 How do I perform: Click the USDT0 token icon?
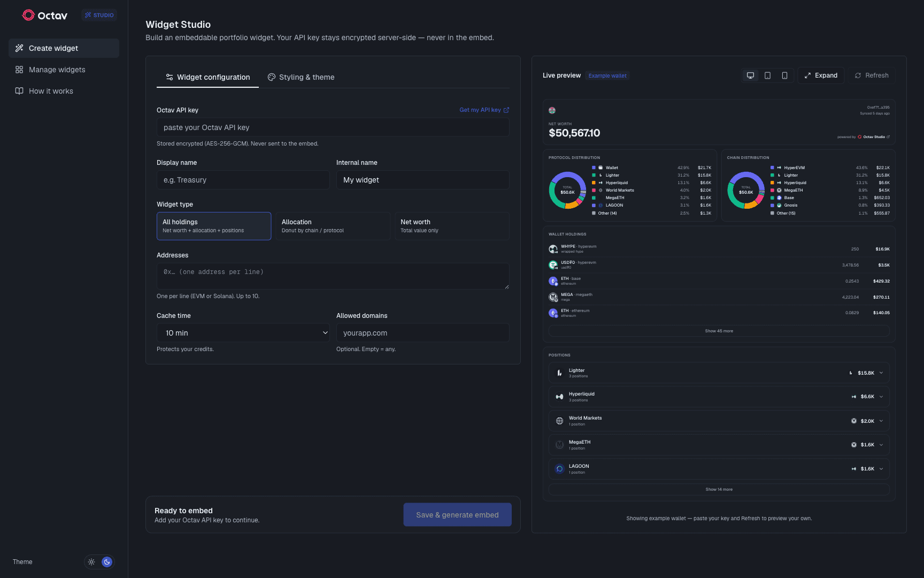553,265
